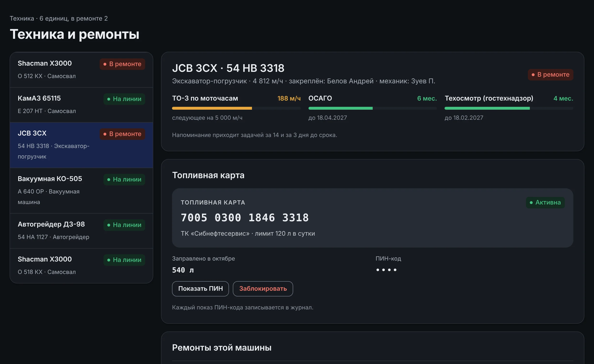Screen dimensions: 594x364
Task: Click the Техосмотр (гостехнадзор) progress bar
Action: 509,108
